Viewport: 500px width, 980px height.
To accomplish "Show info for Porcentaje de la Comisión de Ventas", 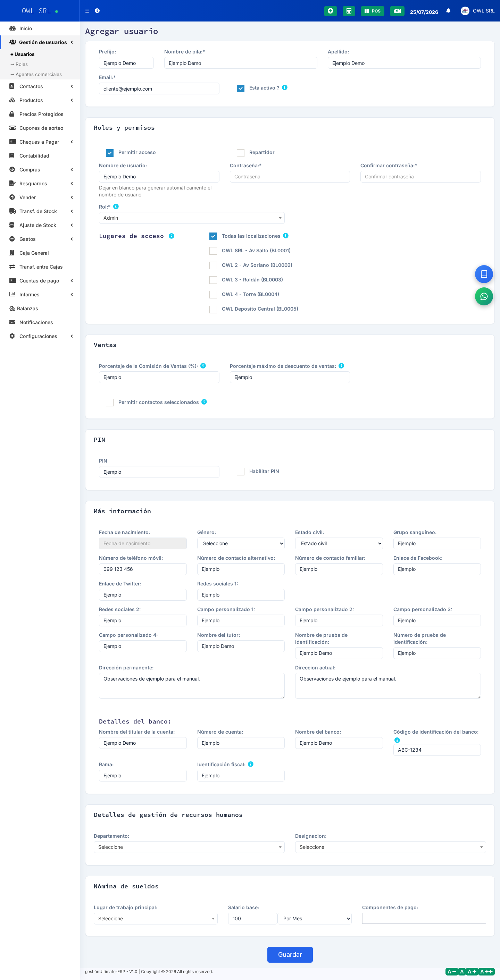I will coord(203,366).
